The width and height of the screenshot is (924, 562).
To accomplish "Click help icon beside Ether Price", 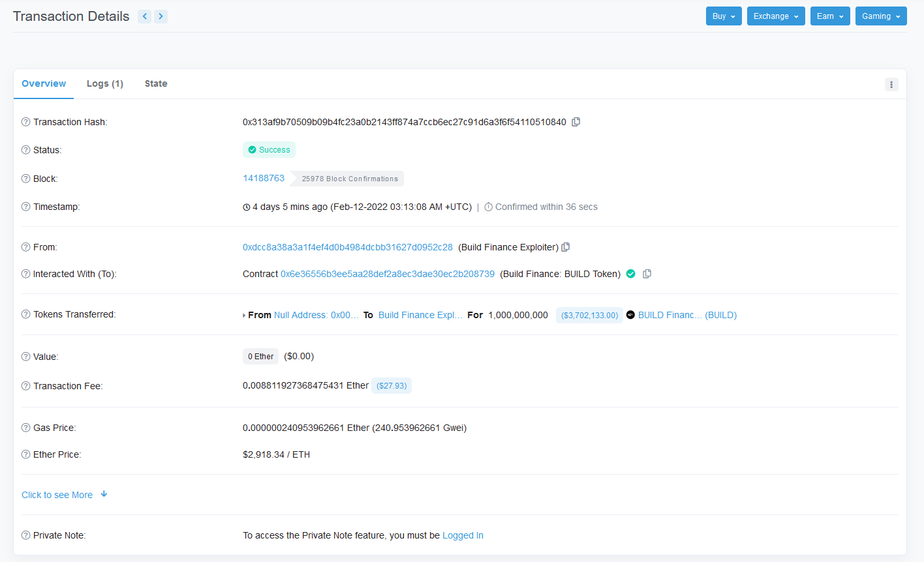I will (x=26, y=454).
